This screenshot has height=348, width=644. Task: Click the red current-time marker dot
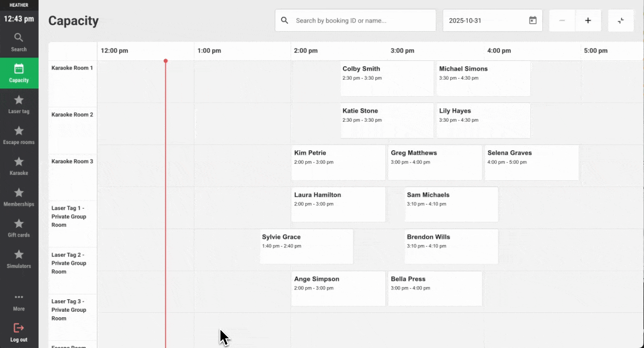coord(165,61)
